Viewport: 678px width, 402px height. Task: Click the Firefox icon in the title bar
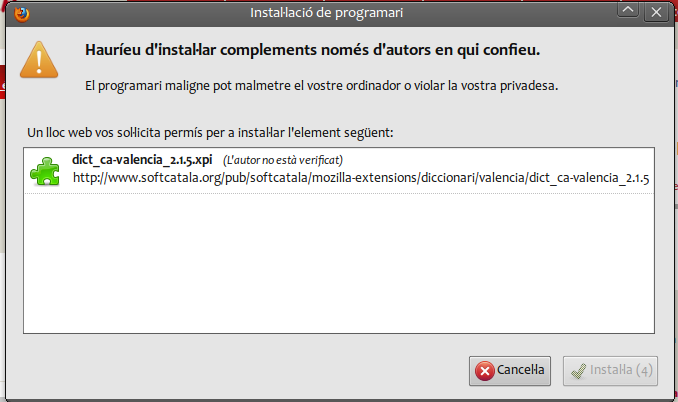tap(22, 13)
